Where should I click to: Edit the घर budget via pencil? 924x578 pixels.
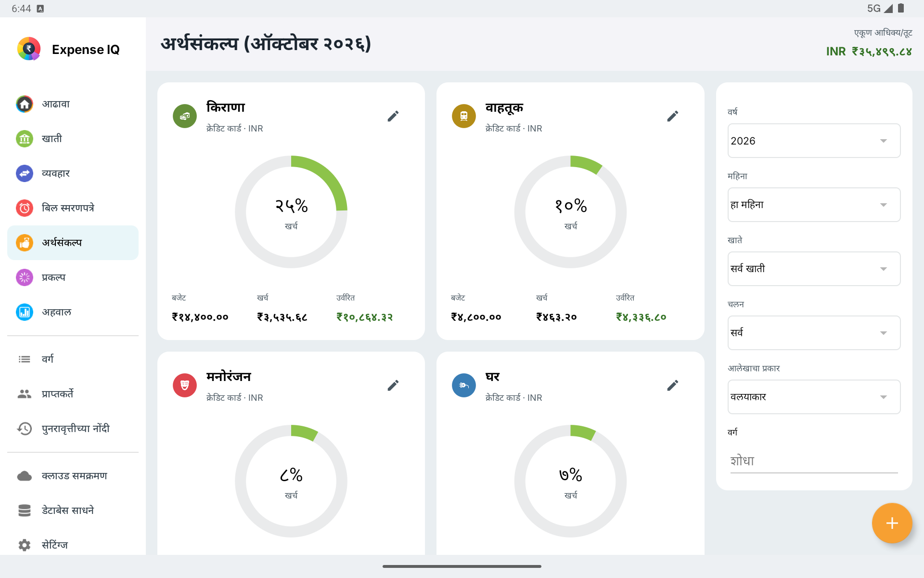(x=673, y=385)
